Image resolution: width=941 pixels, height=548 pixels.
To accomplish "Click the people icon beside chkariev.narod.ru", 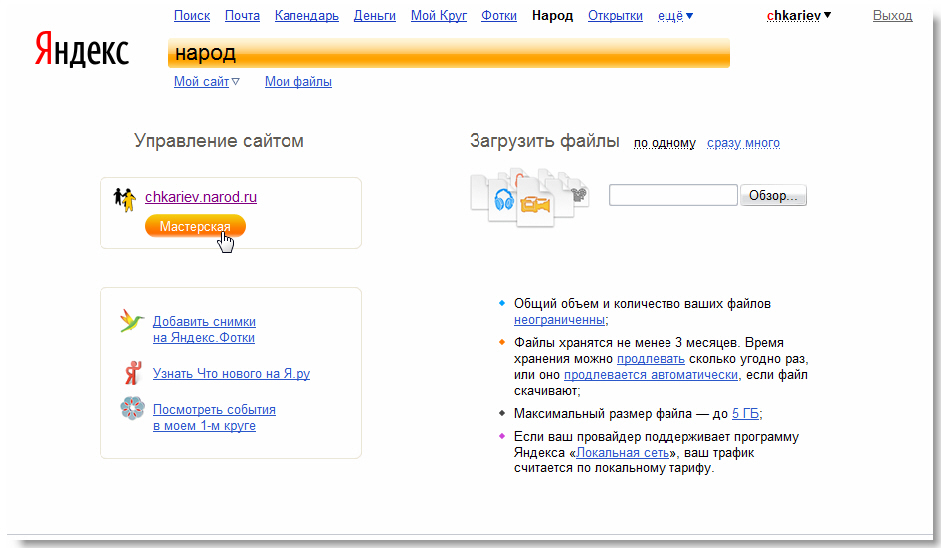I will (124, 198).
